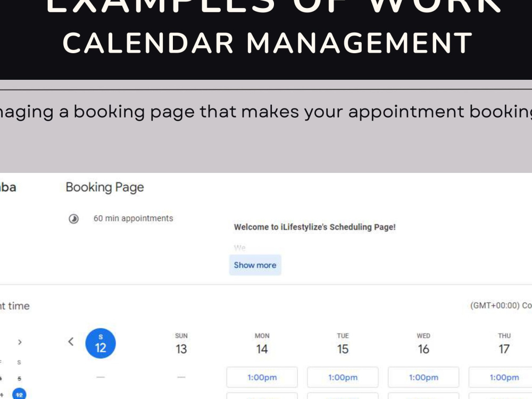Book the 1:00pm slot on Thursday 17
Screen dimensions: 532x399
click(x=501, y=377)
